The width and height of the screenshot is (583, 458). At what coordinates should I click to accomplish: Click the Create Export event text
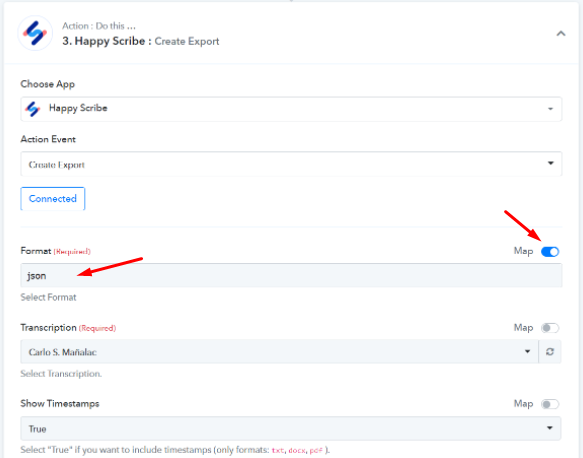click(x=57, y=165)
